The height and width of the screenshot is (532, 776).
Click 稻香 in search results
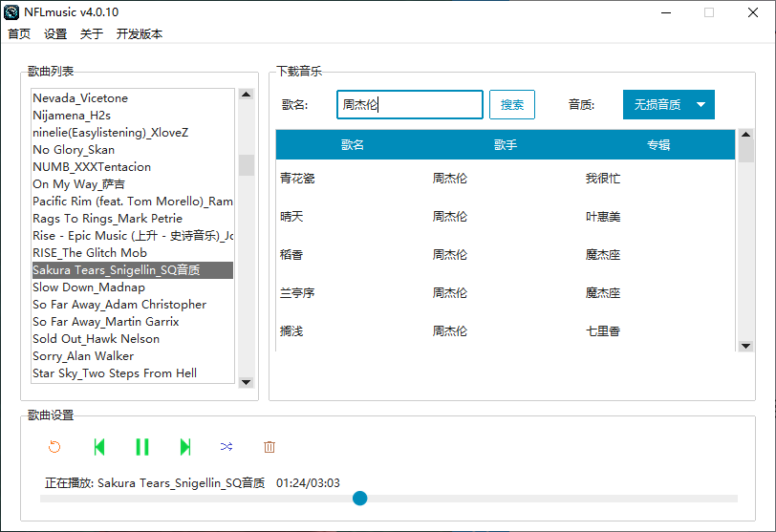pyautogui.click(x=291, y=255)
